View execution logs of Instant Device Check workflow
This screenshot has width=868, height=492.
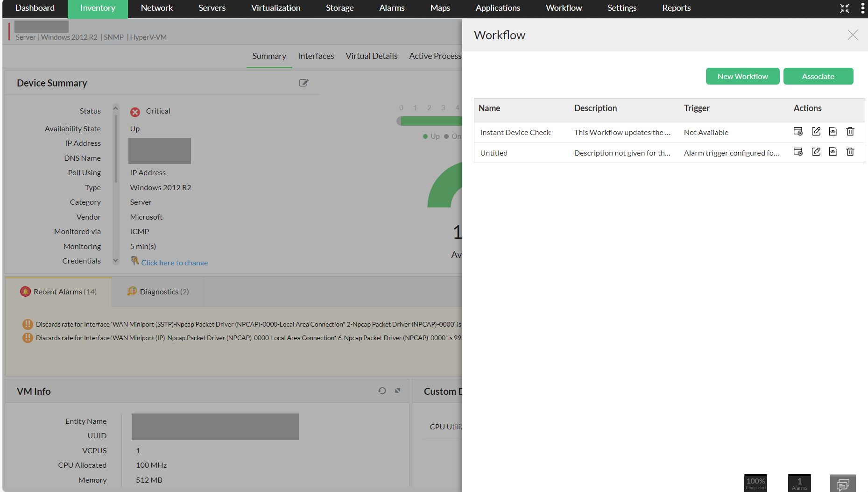point(833,131)
